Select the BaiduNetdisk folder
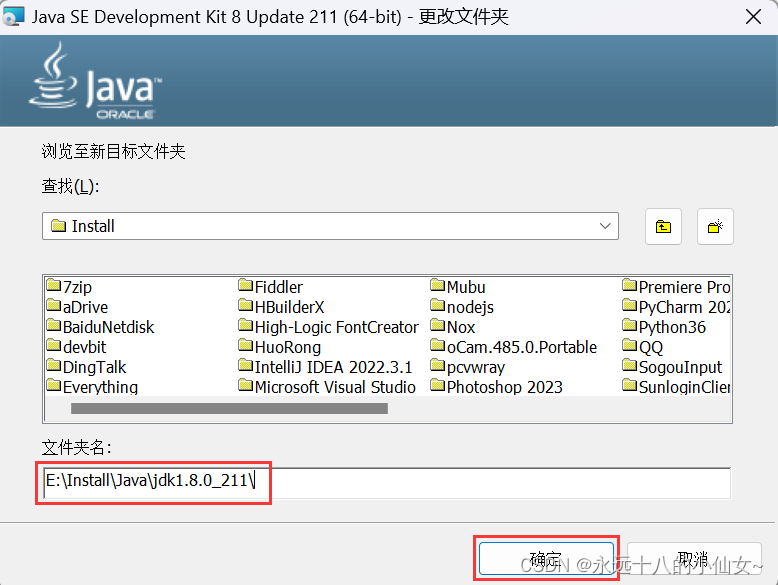Image resolution: width=778 pixels, height=585 pixels. point(101,327)
